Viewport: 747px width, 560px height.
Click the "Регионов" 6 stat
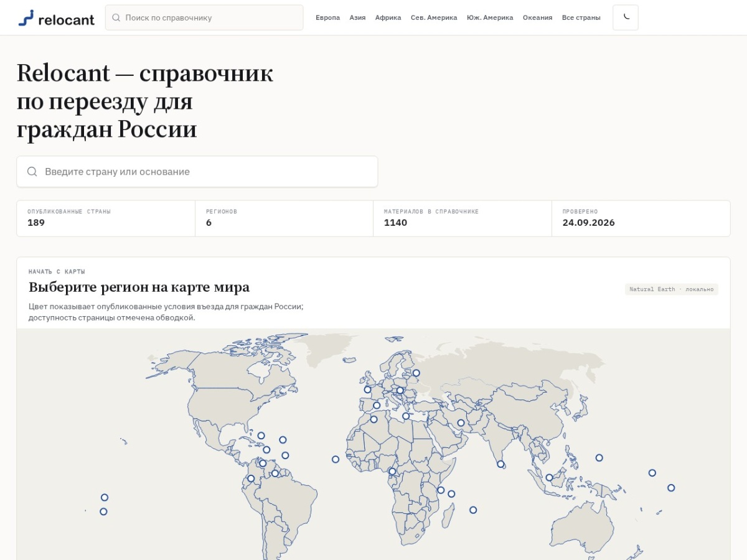point(284,218)
